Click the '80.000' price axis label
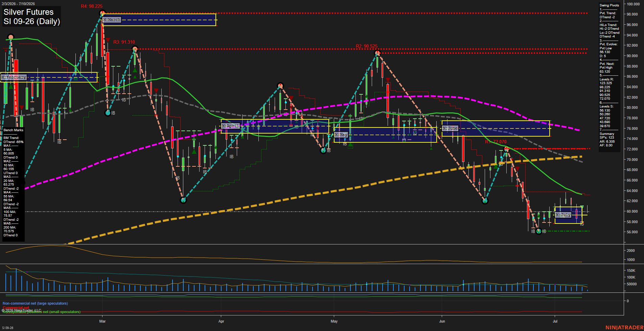Image resolution: width=644 pixels, height=331 pixels. point(632,108)
